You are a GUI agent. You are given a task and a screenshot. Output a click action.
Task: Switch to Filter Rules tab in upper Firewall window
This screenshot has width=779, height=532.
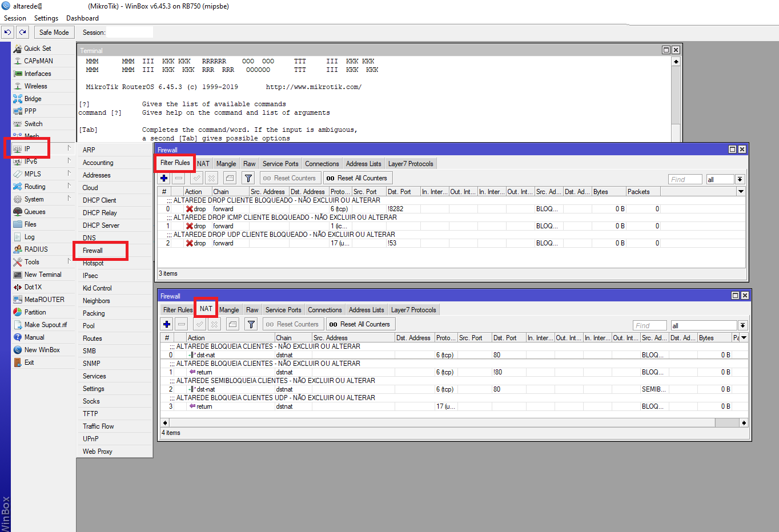175,163
